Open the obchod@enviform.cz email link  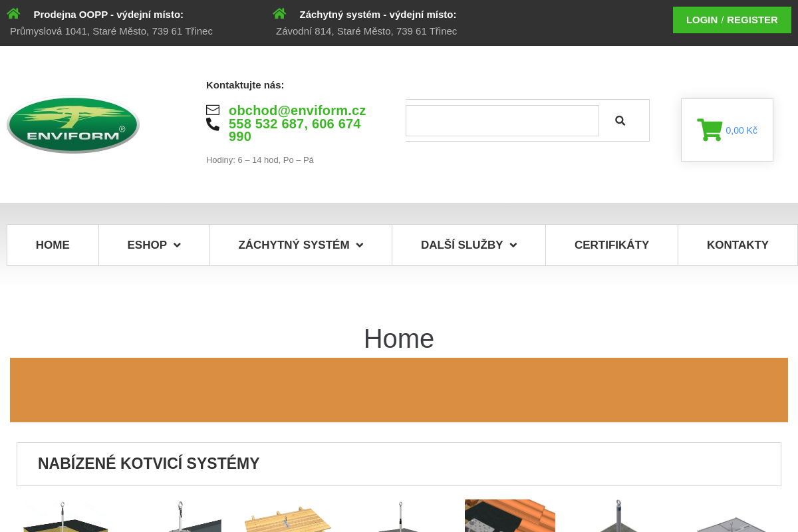(297, 110)
